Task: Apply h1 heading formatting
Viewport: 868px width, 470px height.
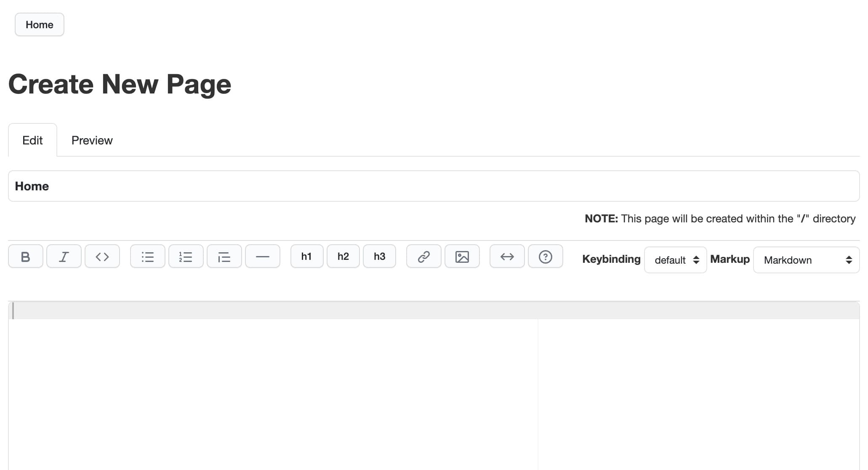Action: (306, 256)
